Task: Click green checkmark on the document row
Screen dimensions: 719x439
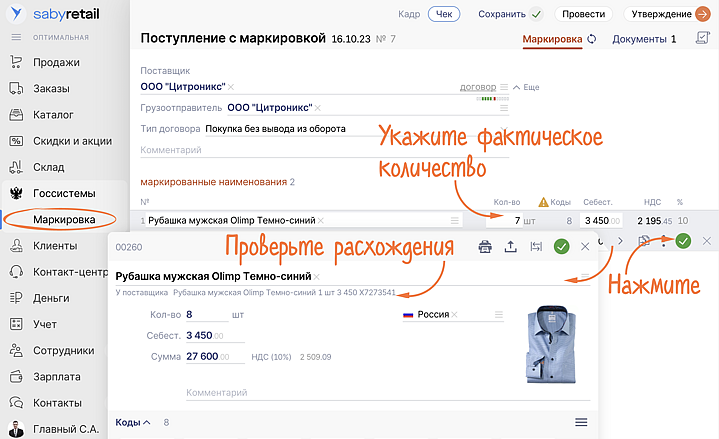Action: pyautogui.click(x=683, y=241)
